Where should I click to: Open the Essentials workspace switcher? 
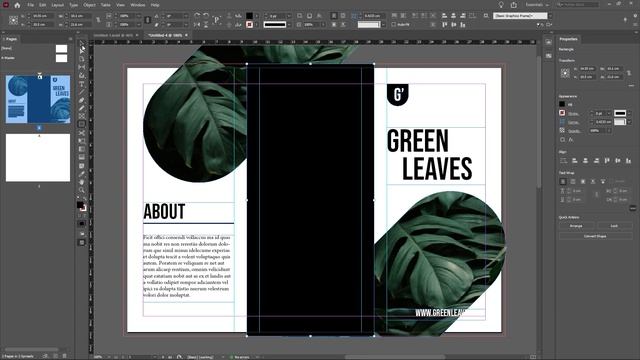tap(537, 5)
